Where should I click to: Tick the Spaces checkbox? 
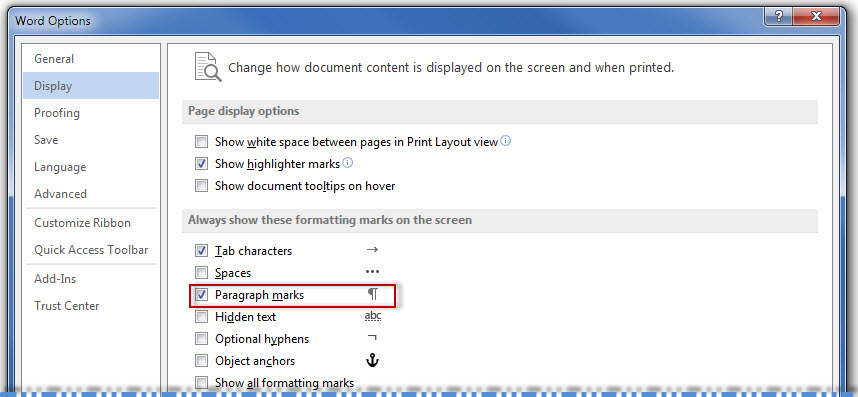202,272
